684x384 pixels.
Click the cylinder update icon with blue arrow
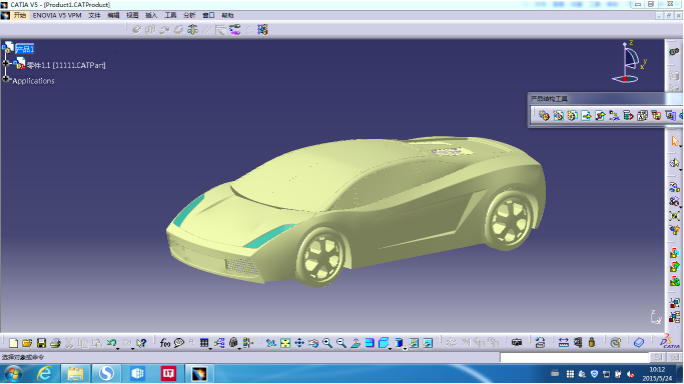pos(540,343)
